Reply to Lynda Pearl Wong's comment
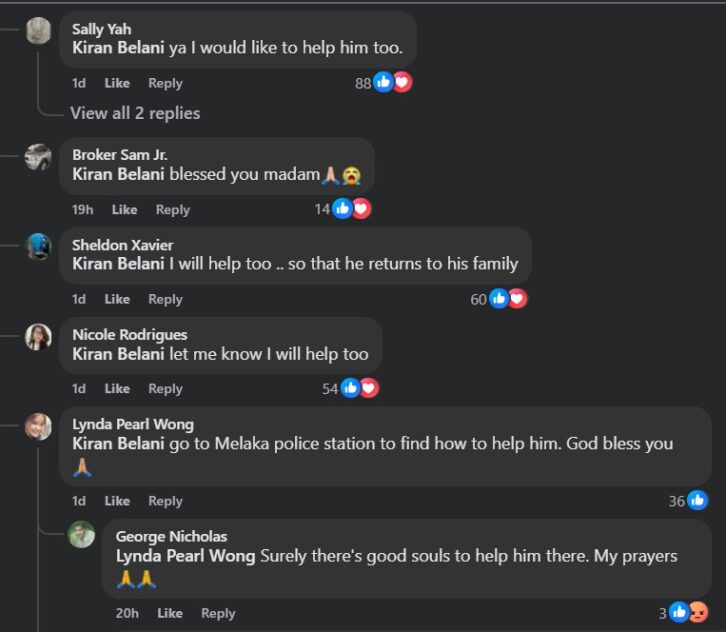 (x=165, y=501)
